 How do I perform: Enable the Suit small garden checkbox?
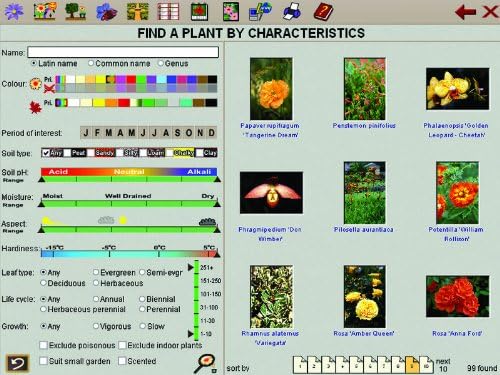43,361
